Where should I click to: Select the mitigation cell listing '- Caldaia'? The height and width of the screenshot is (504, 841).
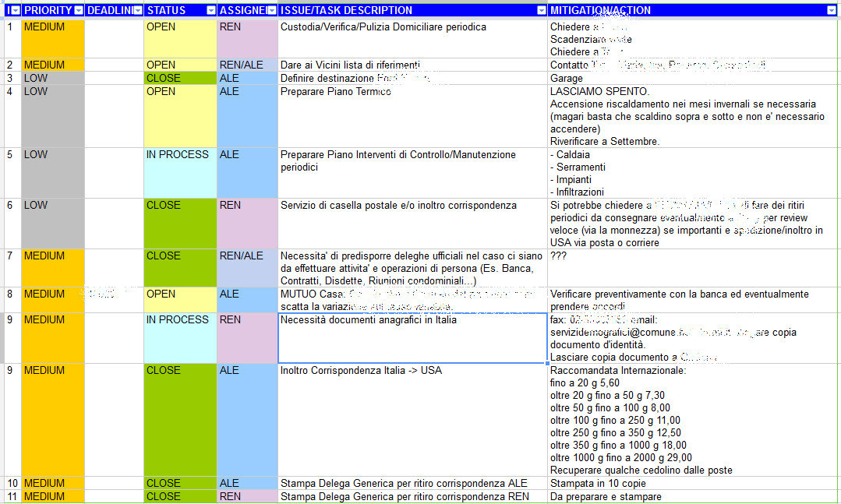click(694, 173)
